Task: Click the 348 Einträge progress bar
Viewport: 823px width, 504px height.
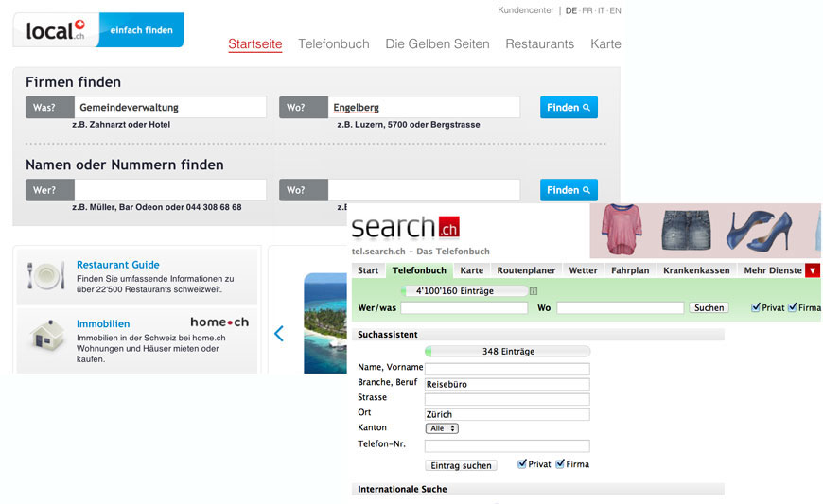Action: pos(508,352)
